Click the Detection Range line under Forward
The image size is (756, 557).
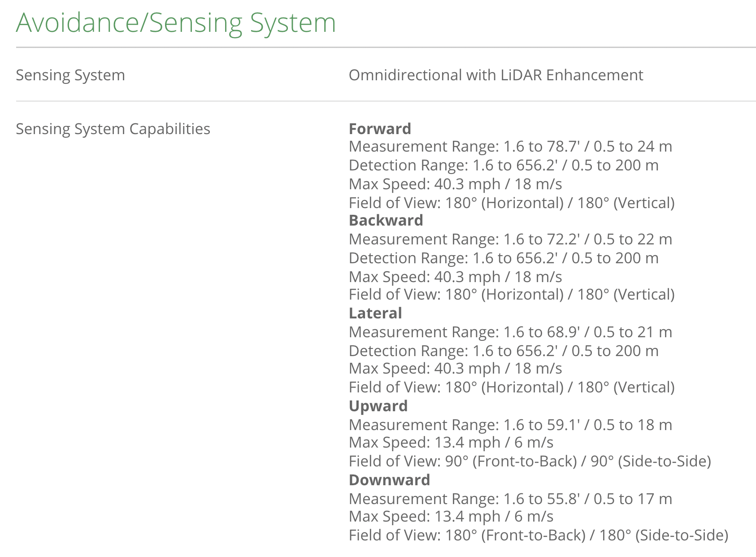(x=504, y=165)
